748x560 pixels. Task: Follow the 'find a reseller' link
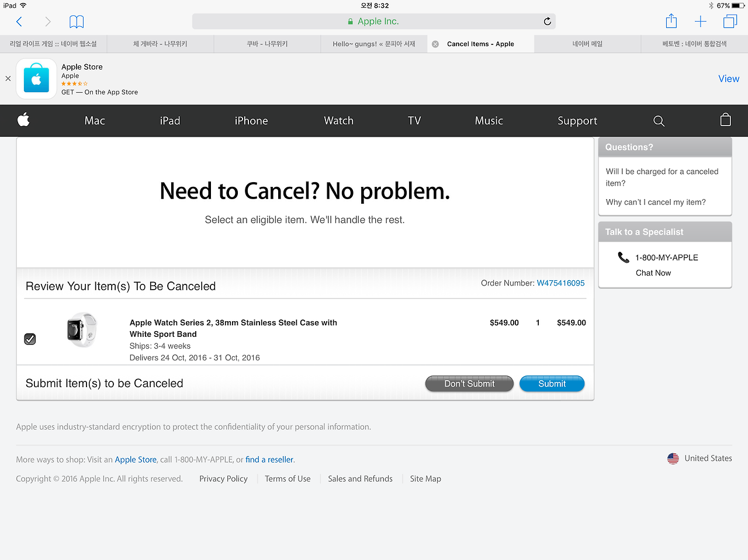[269, 460]
